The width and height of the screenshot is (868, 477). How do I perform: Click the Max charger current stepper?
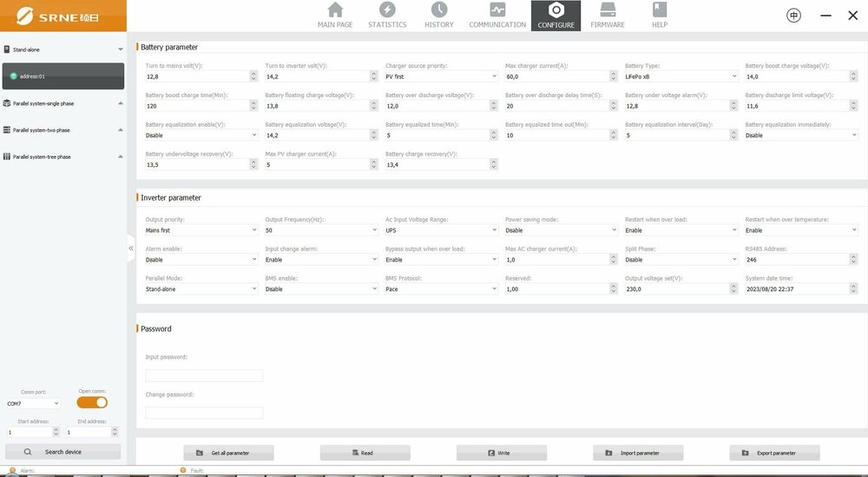click(614, 76)
